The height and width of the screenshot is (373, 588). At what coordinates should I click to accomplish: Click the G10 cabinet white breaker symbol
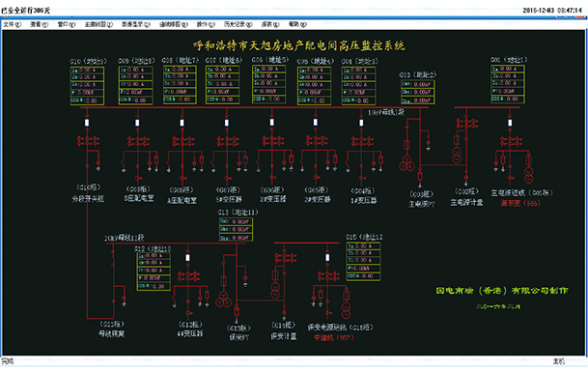[87, 123]
